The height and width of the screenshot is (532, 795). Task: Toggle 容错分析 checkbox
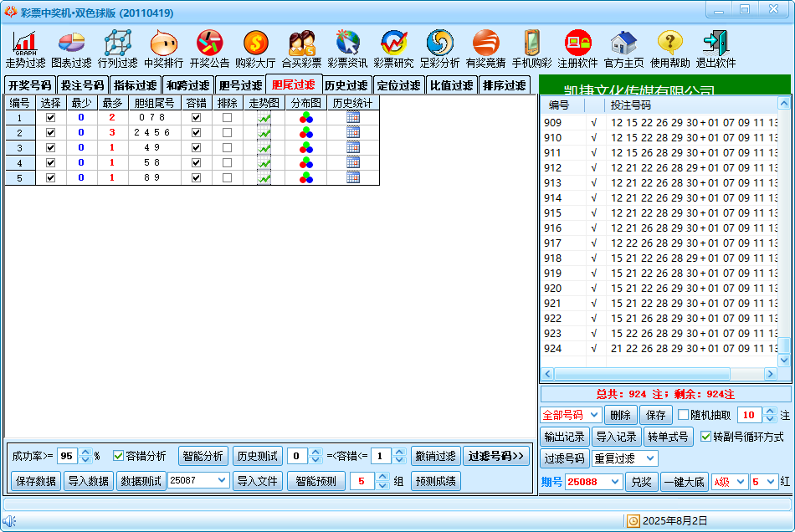(119, 456)
